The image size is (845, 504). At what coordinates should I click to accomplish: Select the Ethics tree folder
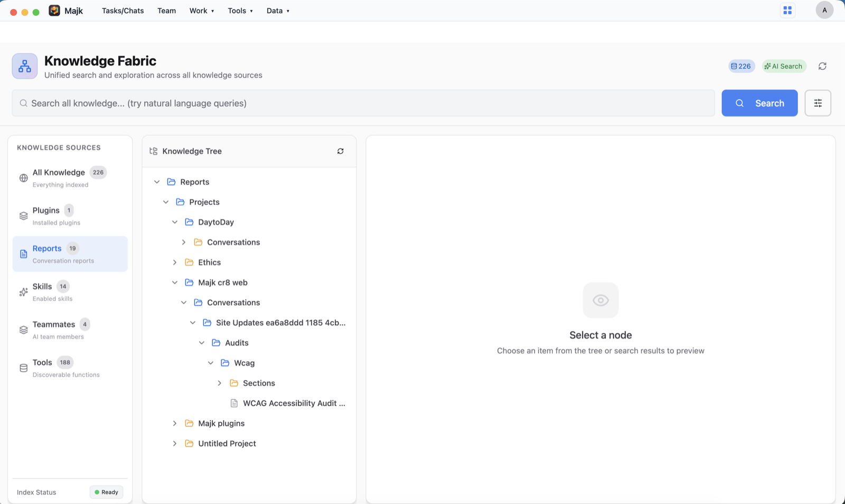[210, 262]
